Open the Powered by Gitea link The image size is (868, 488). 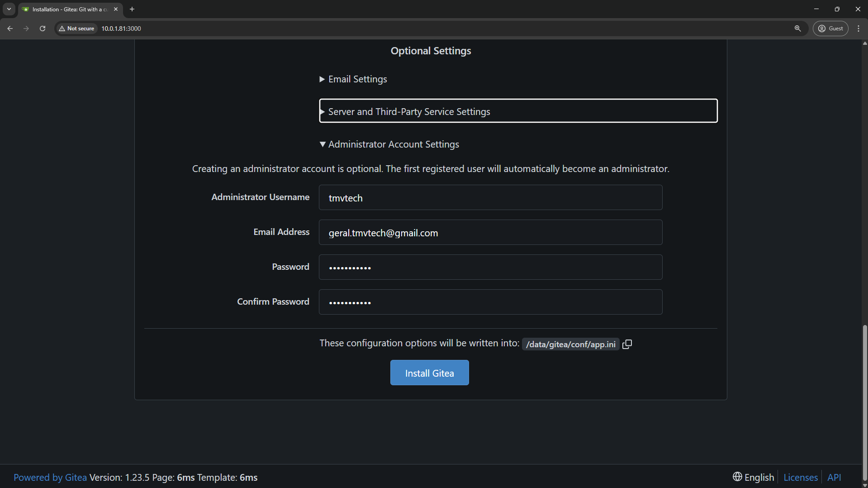50,477
